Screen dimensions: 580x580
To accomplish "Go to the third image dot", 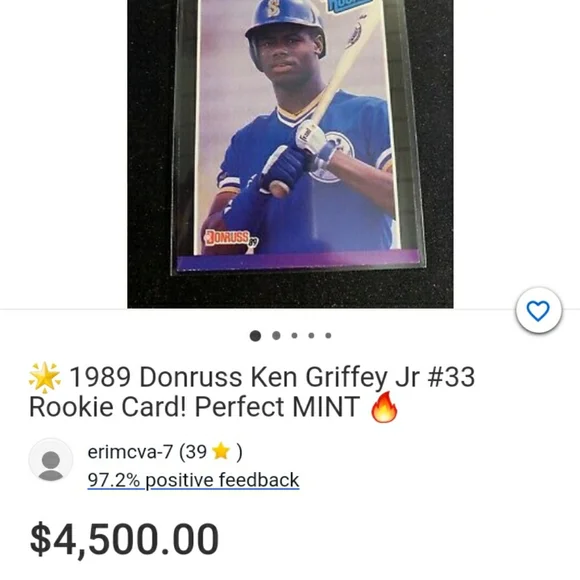I will (294, 335).
